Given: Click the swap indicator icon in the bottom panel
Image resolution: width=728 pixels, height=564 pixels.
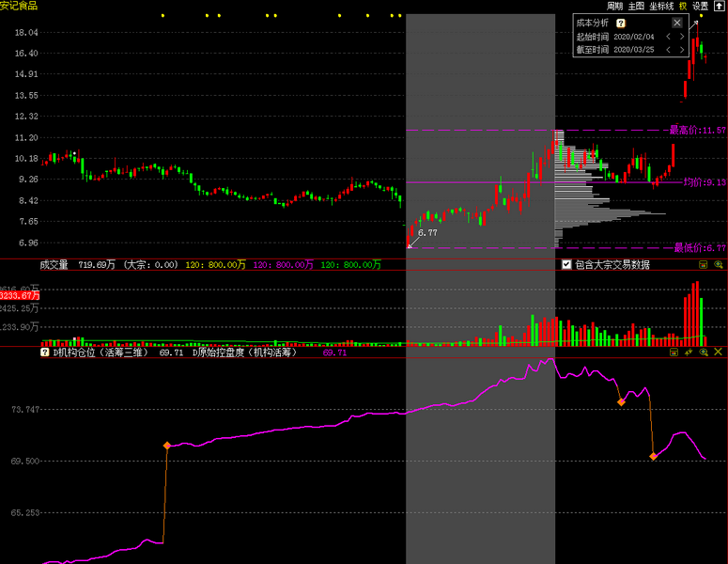Looking at the screenshot, I should coord(689,352).
